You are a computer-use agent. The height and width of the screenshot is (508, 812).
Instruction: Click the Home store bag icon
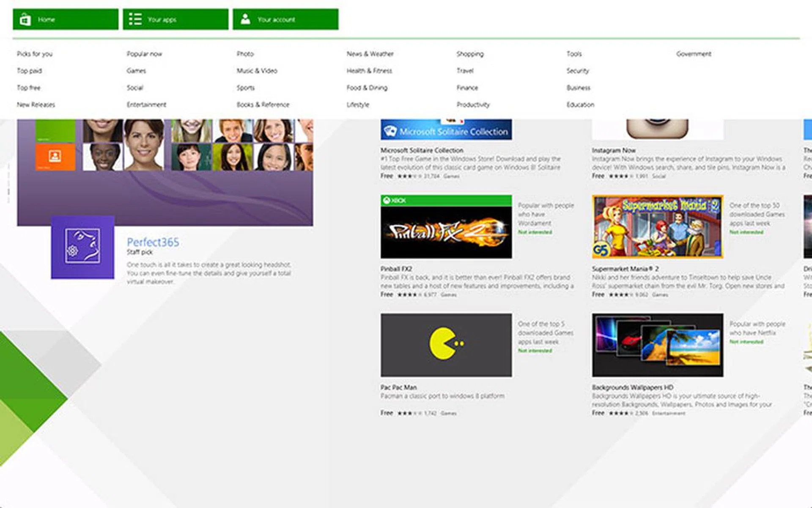[25, 19]
